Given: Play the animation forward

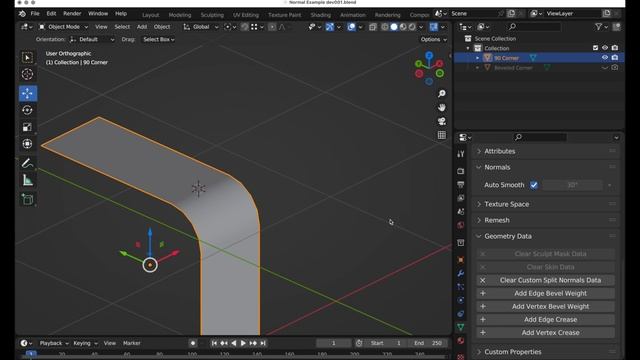Looking at the screenshot, I should (243, 343).
